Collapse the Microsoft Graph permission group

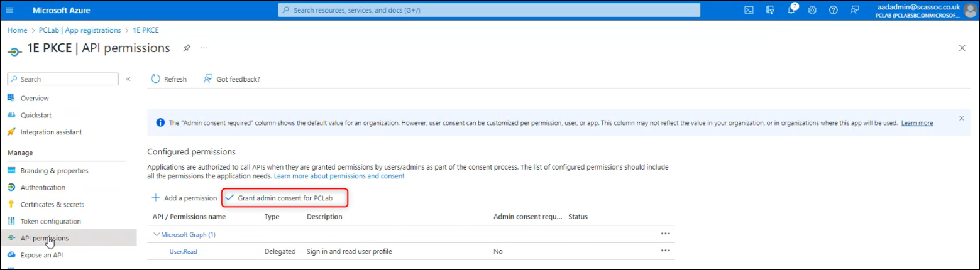point(157,234)
